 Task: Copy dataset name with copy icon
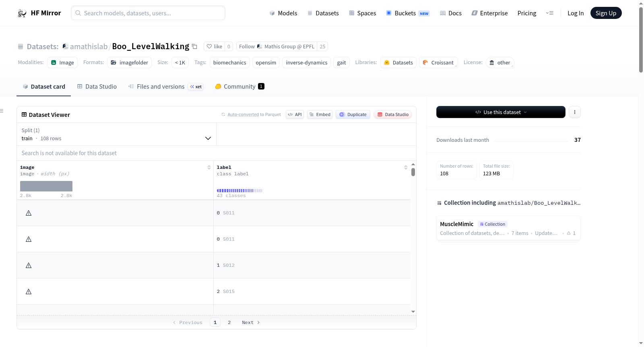[x=194, y=46]
